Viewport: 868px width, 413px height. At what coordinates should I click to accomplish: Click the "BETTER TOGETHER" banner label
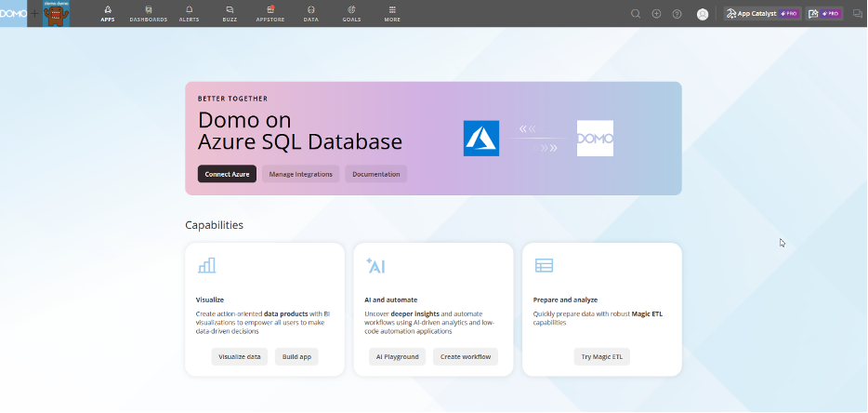coord(232,99)
